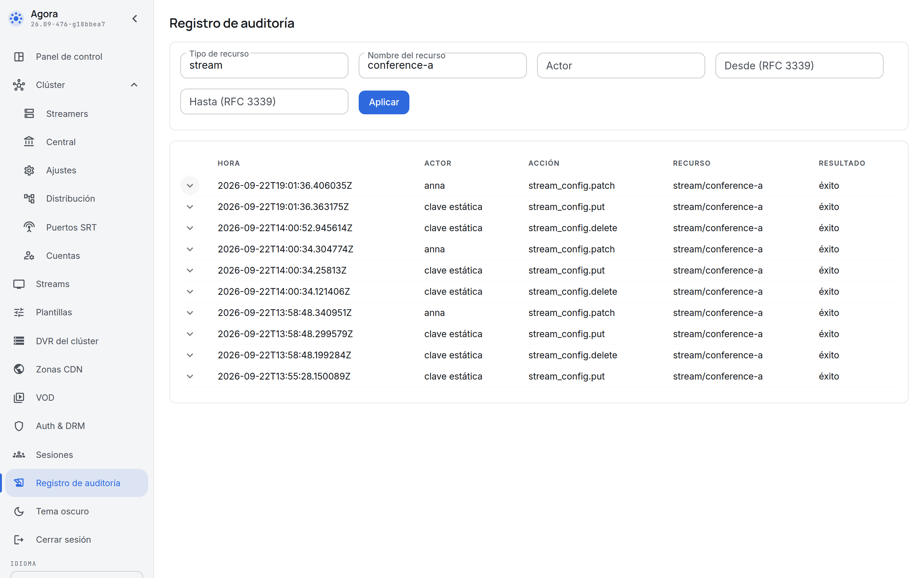Image resolution: width=924 pixels, height=578 pixels.
Task: Expand the 14:00:34.304774Z audit row
Action: point(190,249)
